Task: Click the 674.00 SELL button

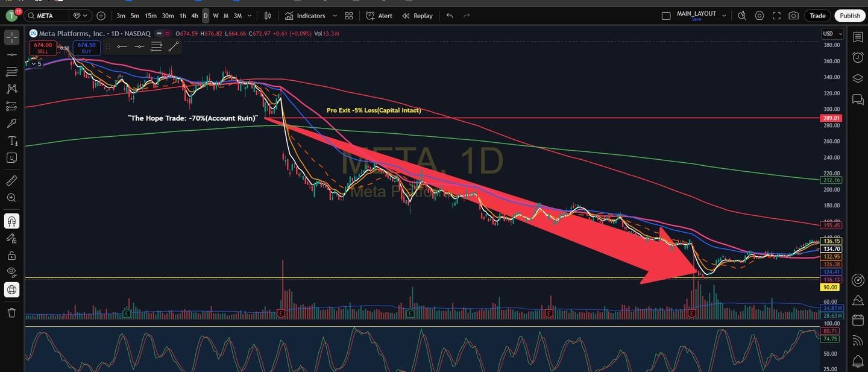Action: click(43, 48)
